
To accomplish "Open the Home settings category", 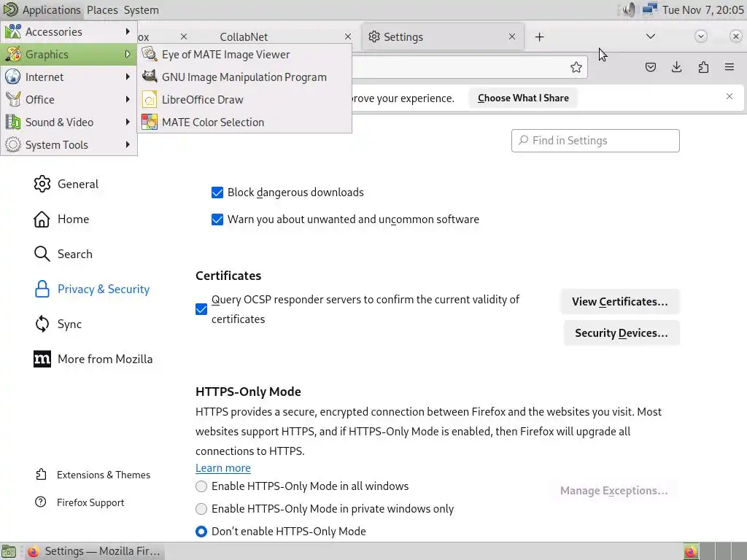I will (x=61, y=219).
